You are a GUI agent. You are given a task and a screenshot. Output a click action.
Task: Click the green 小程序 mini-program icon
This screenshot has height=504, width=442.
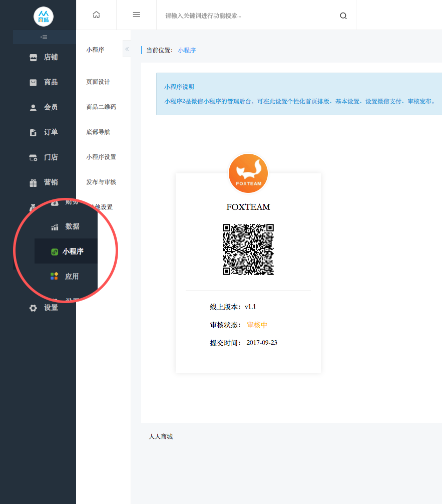pos(55,251)
